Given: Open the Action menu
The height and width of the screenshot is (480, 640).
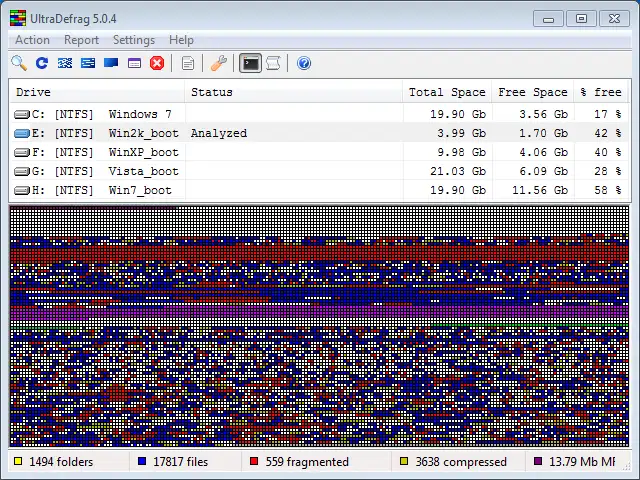Looking at the screenshot, I should 32,40.
